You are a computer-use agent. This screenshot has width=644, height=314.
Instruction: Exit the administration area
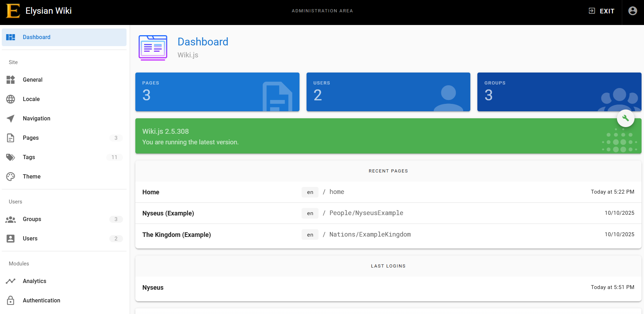pos(601,11)
